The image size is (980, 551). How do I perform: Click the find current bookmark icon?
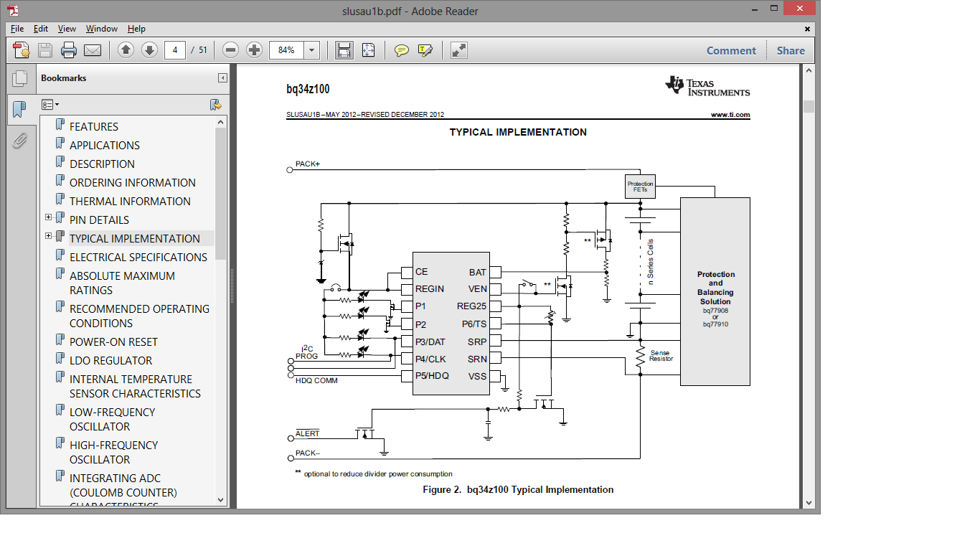215,105
